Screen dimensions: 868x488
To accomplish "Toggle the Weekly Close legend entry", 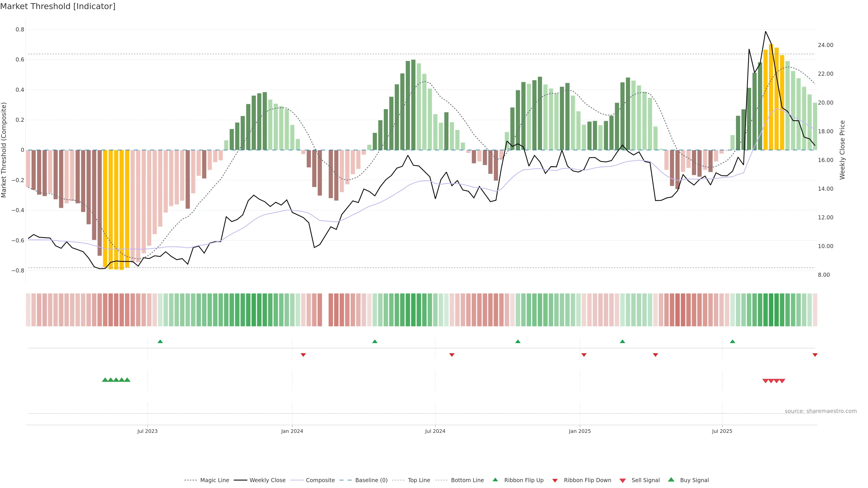I will pyautogui.click(x=267, y=480).
